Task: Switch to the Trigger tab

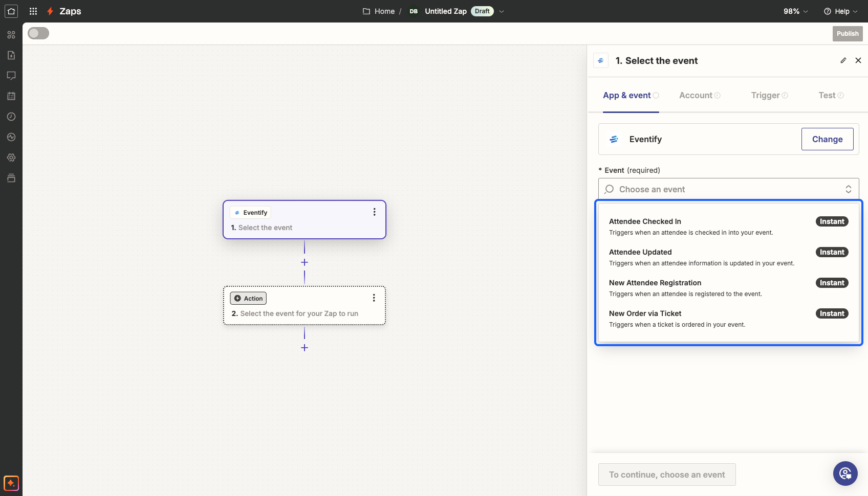Action: pos(770,96)
